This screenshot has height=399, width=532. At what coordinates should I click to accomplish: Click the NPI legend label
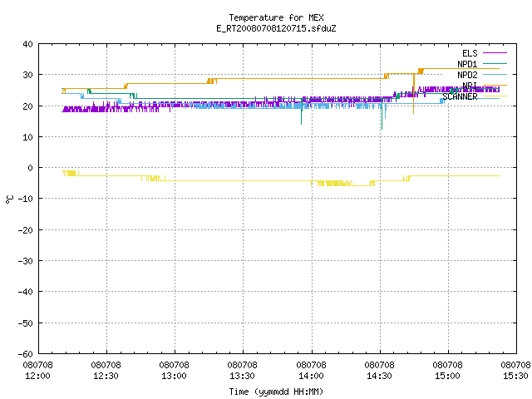pos(470,85)
